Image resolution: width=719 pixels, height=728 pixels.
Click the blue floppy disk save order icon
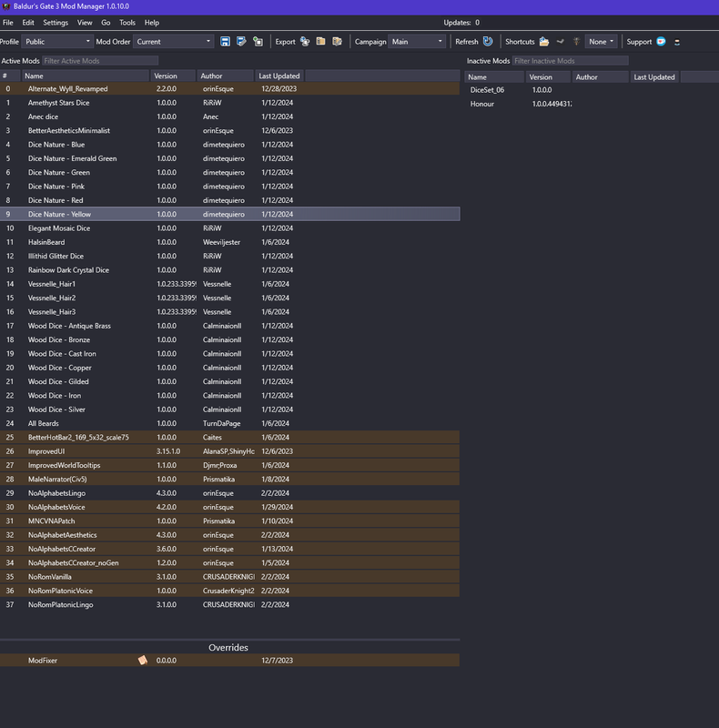225,42
